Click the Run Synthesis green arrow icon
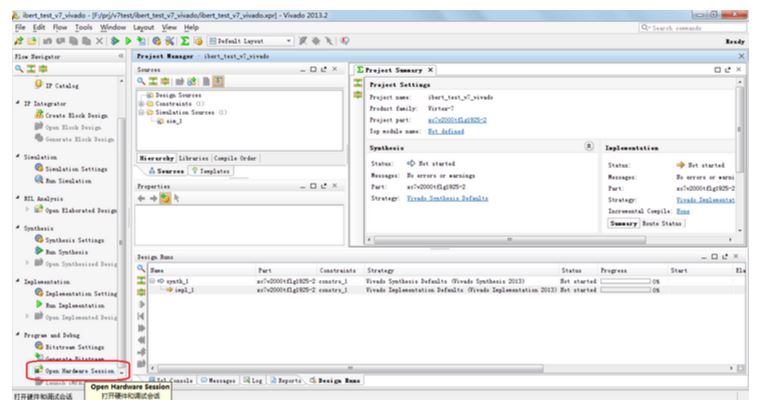The height and width of the screenshot is (408, 766). pyautogui.click(x=39, y=251)
